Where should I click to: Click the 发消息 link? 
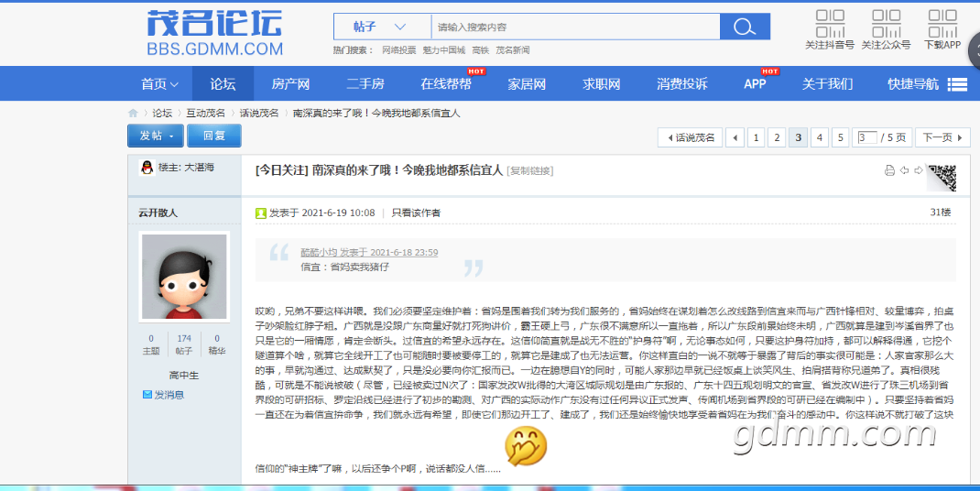(169, 395)
